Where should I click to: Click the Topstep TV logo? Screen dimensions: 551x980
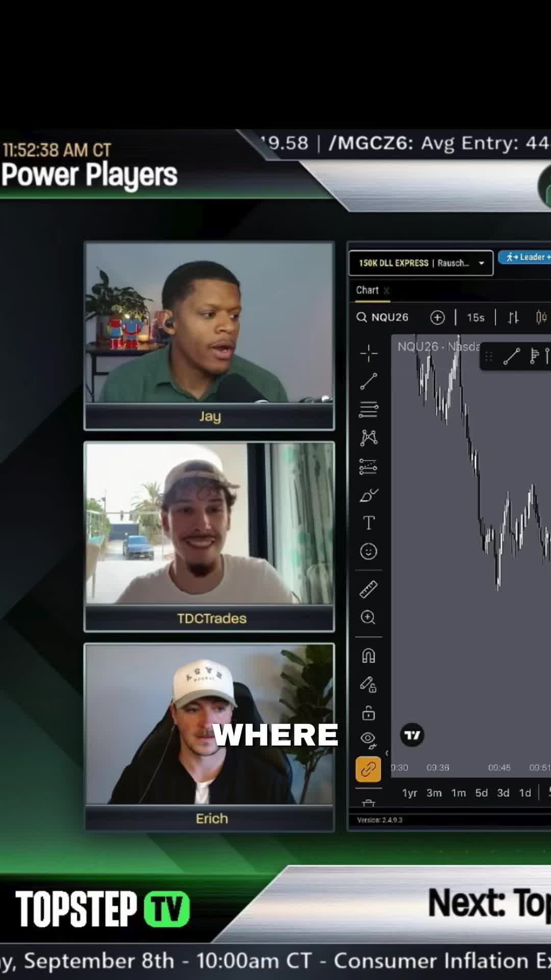103,909
